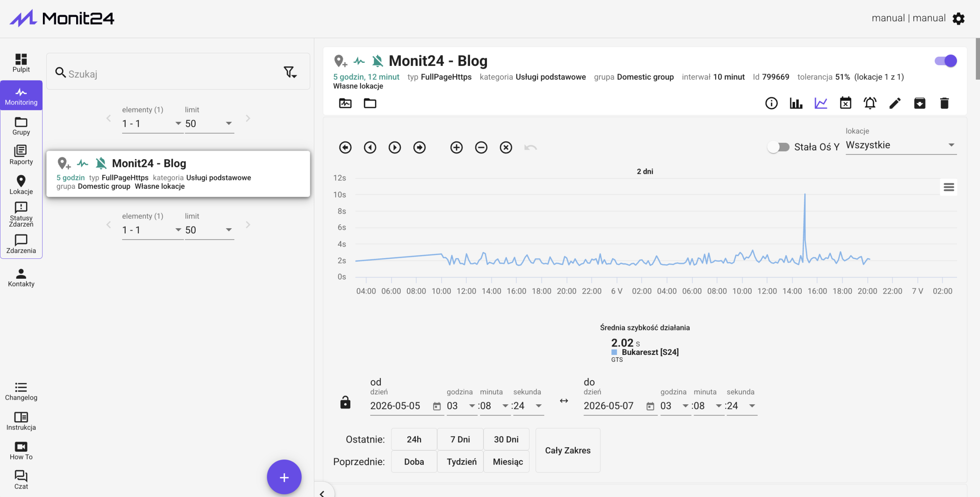Expand the top limit 50 dropdown
This screenshot has width=980, height=497.
click(209, 124)
